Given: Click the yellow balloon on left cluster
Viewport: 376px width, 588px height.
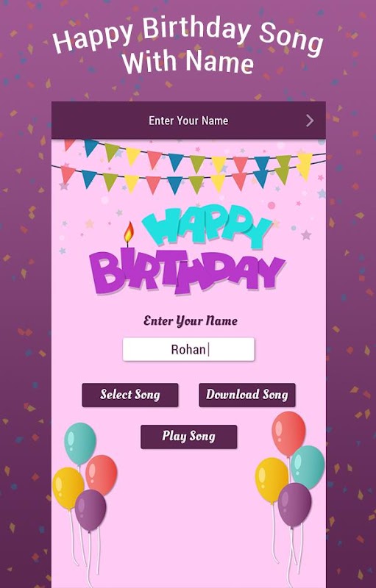Looking at the screenshot, I should click(68, 488).
